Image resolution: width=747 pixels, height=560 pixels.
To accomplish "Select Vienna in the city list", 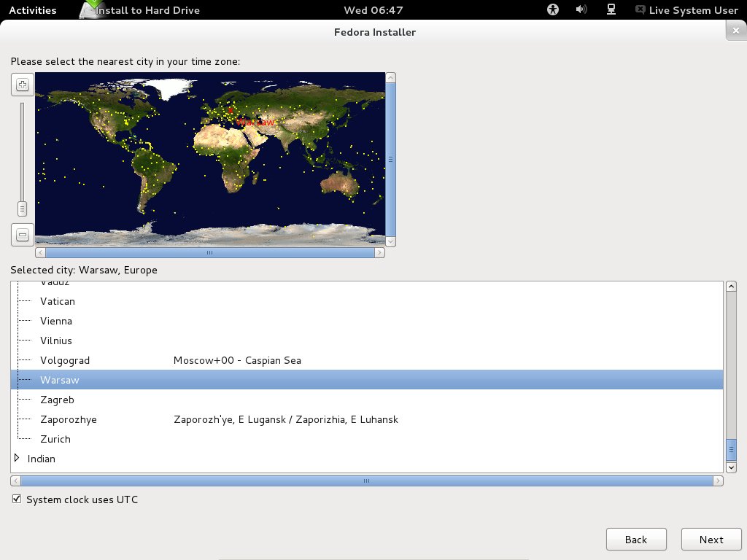I will (x=367, y=321).
